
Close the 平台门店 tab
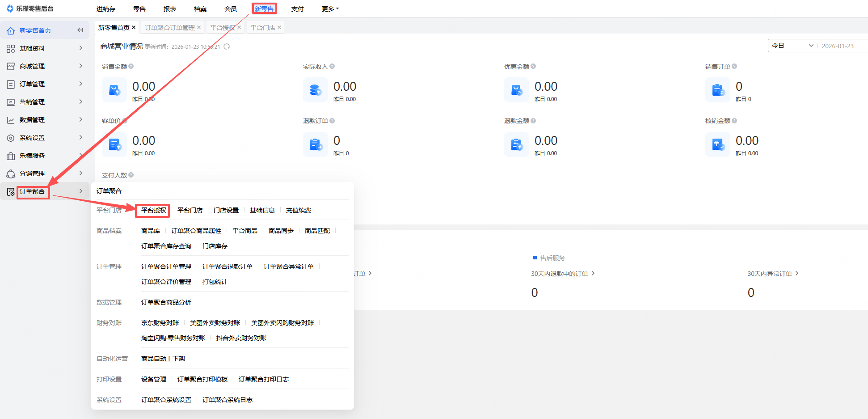click(279, 27)
